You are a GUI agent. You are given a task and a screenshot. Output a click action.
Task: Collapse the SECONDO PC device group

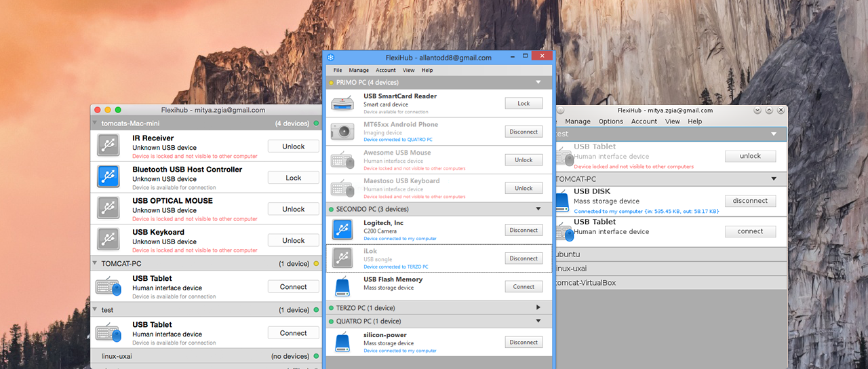[538, 209]
